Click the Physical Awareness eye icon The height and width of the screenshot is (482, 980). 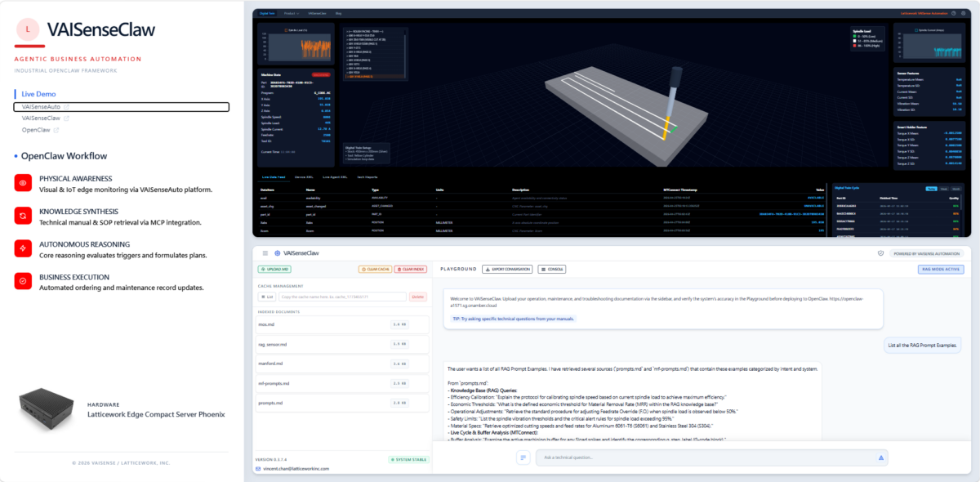(23, 183)
